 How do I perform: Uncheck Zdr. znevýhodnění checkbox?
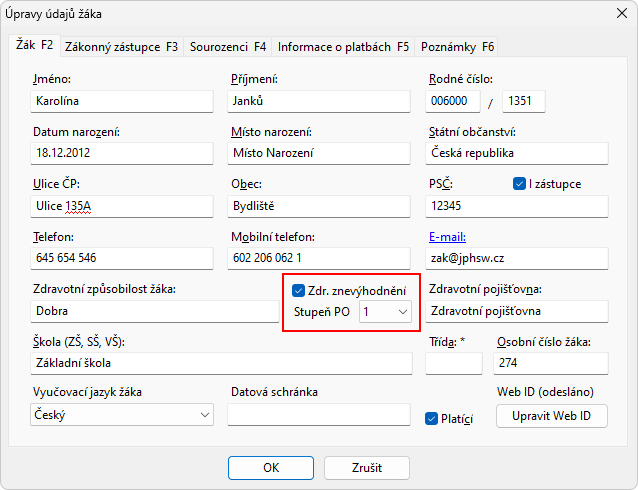(x=298, y=291)
